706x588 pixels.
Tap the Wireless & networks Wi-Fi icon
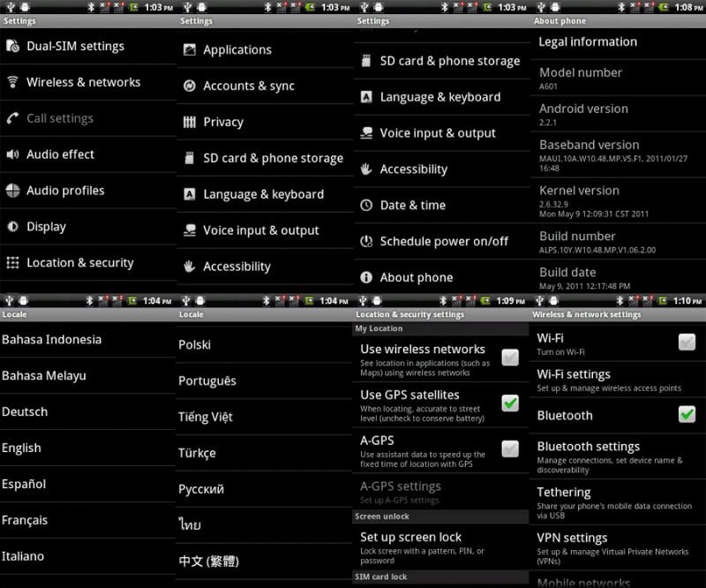click(x=12, y=82)
